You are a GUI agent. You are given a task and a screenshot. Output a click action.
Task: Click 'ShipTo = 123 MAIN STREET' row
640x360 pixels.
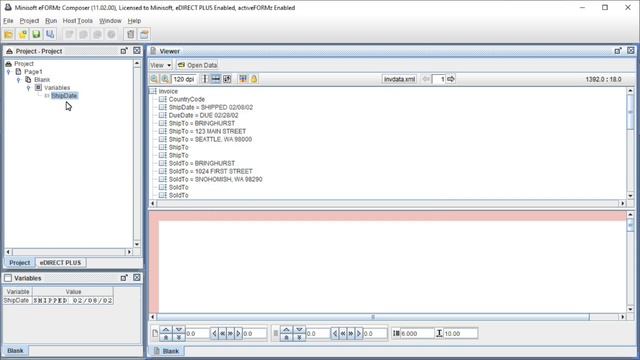coord(207,131)
